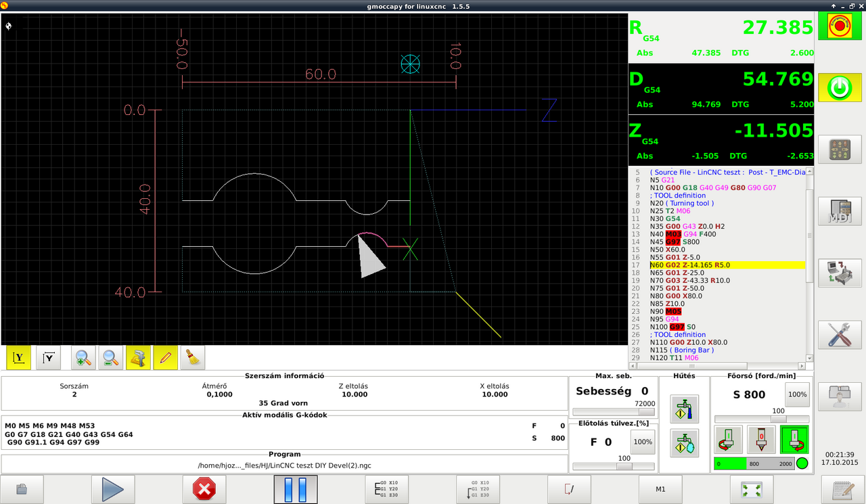
Task: Zoom out of the toolpath preview
Action: pos(110,358)
